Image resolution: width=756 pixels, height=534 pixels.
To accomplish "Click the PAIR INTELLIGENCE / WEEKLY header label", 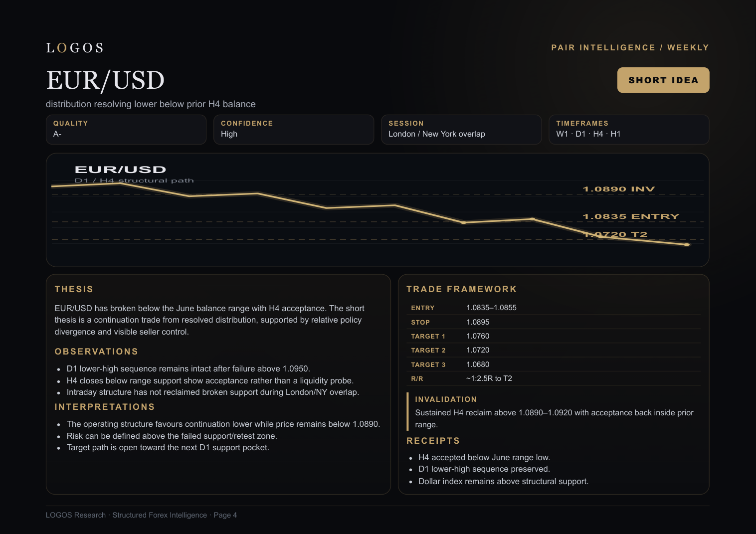I will click(x=630, y=47).
